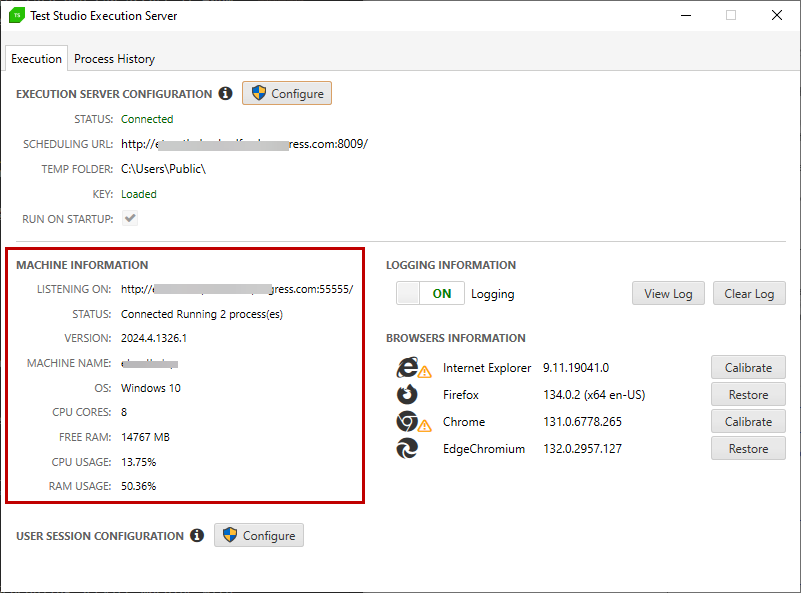This screenshot has width=801, height=593.
Task: Open the log with View Log
Action: tap(668, 294)
